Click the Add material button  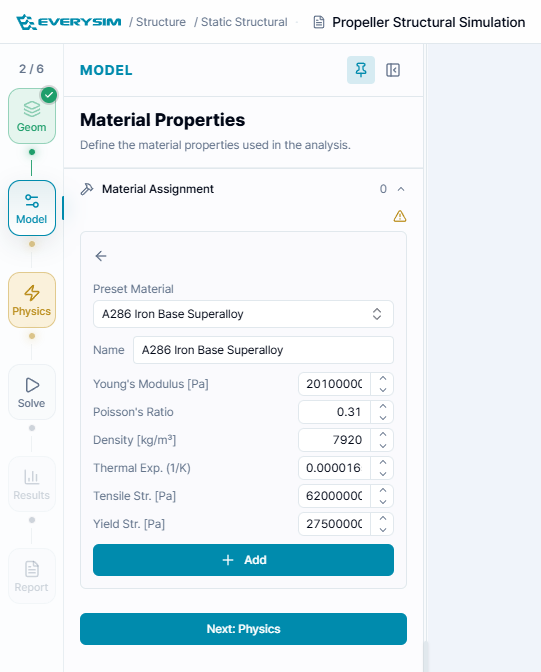click(243, 560)
